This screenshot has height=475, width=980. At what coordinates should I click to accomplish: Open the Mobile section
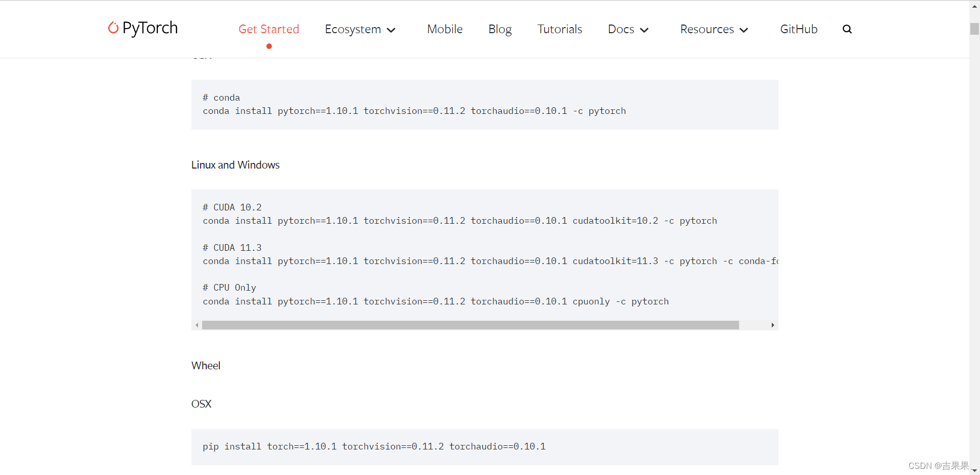[x=444, y=29]
